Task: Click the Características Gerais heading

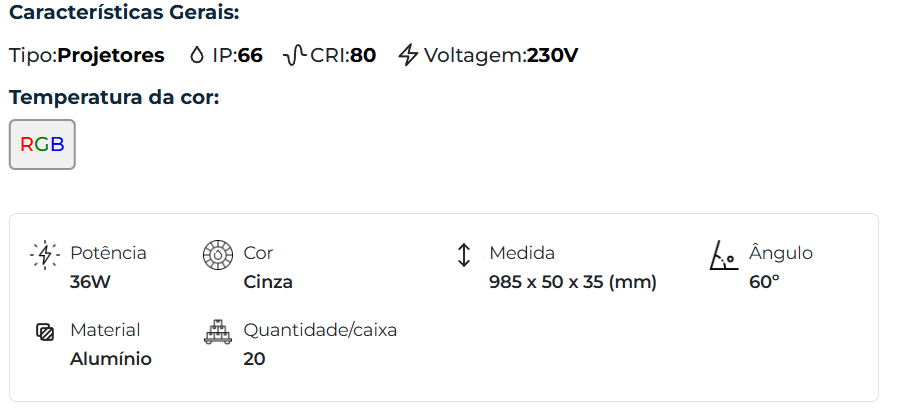Action: click(124, 14)
